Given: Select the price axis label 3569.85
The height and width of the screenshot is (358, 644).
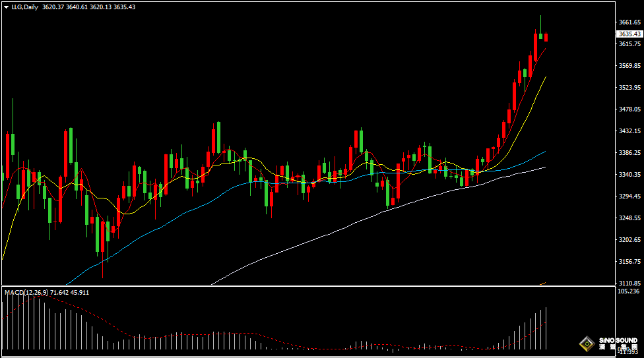Looking at the screenshot, I should 629,66.
